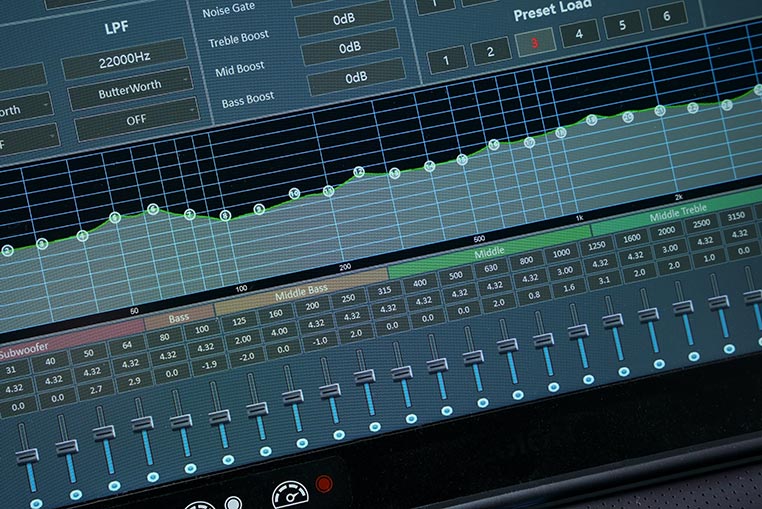Load the highlighted preset 3

pyautogui.click(x=535, y=42)
